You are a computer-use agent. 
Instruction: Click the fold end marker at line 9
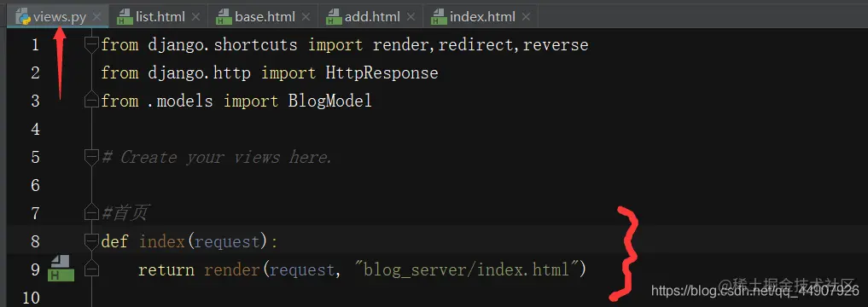91,269
